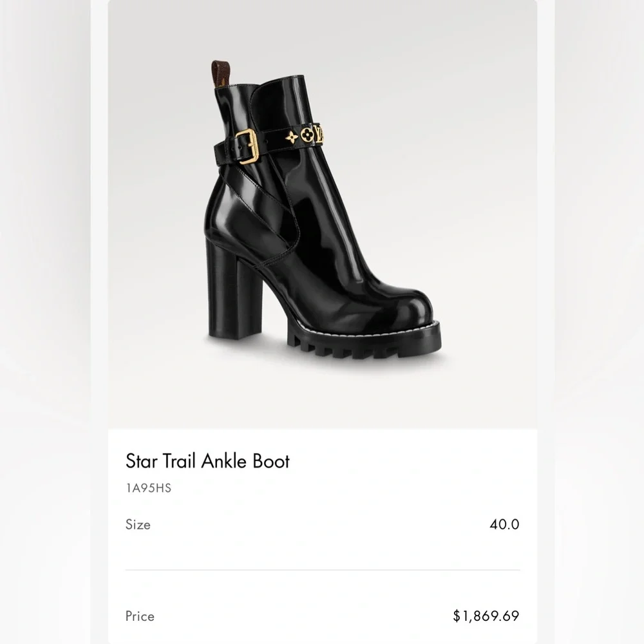The width and height of the screenshot is (644, 644).
Task: Click the Size label
Action: pos(138,524)
